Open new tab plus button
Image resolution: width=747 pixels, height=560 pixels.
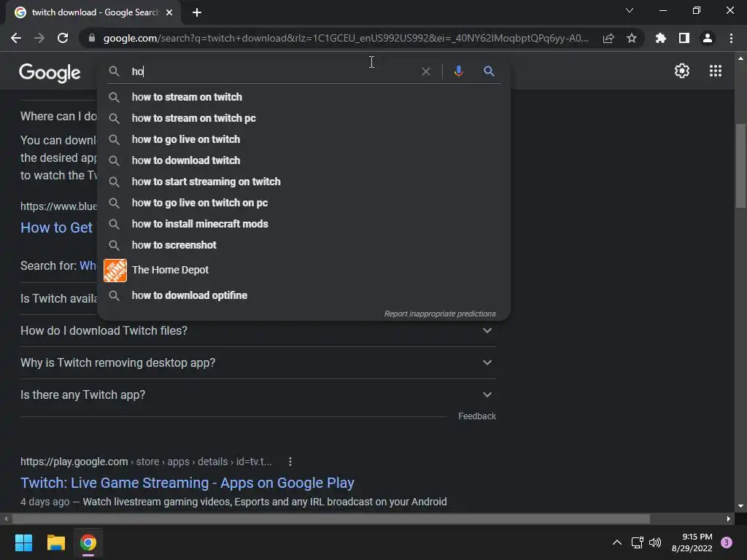point(197,12)
